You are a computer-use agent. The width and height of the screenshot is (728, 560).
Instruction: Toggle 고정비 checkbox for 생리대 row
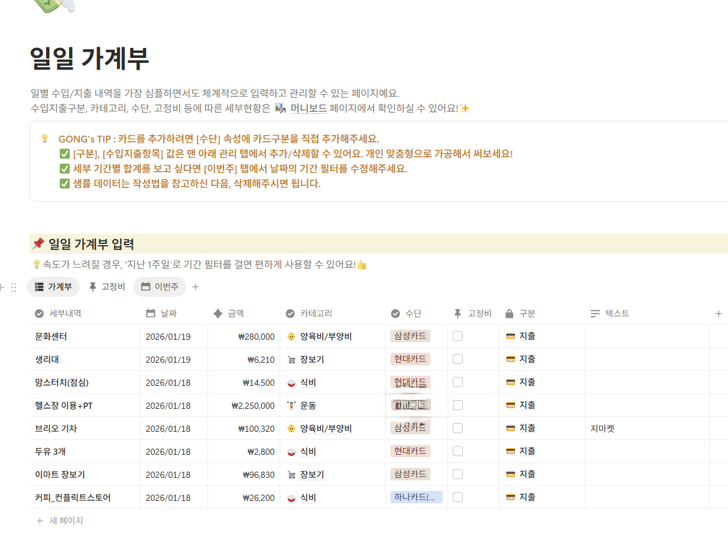point(458,359)
